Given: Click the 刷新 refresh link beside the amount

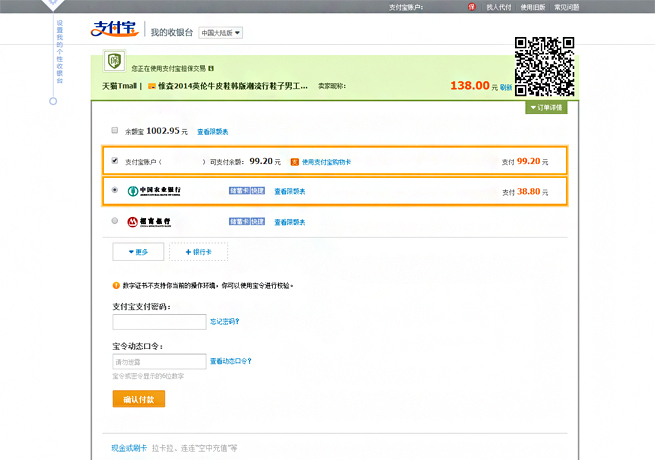Looking at the screenshot, I should click(506, 87).
